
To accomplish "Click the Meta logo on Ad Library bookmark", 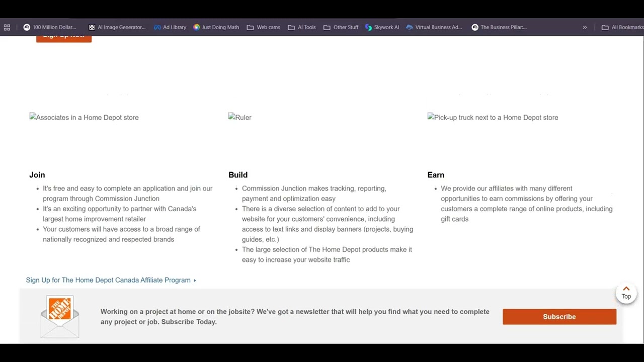I will click(157, 27).
